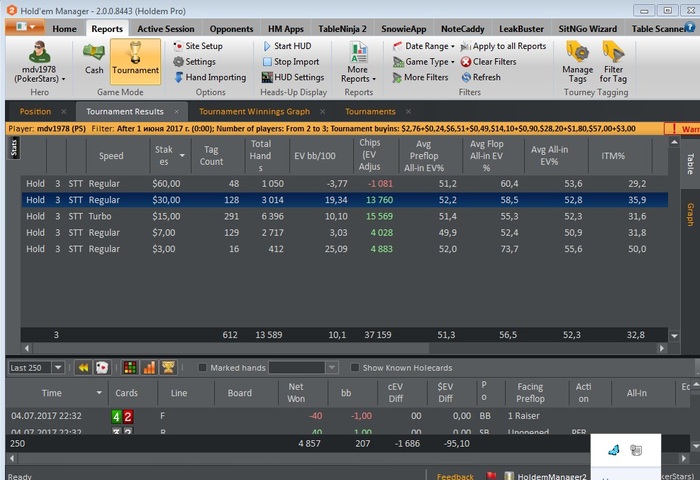Click the yellow rewind replay icon
This screenshot has height=480, width=700.
pyautogui.click(x=83, y=367)
